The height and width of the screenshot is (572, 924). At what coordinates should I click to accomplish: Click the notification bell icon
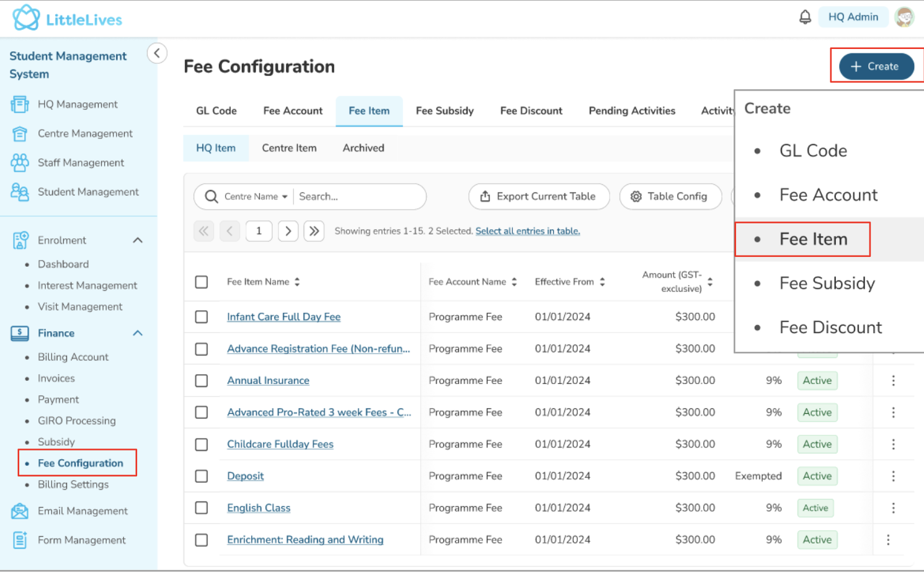[x=805, y=17]
